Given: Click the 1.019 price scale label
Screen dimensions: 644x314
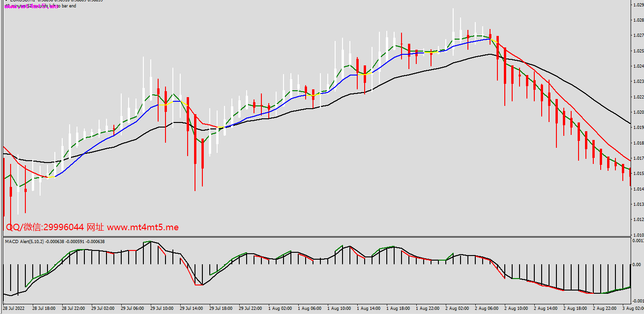Looking at the screenshot, I should [638, 128].
